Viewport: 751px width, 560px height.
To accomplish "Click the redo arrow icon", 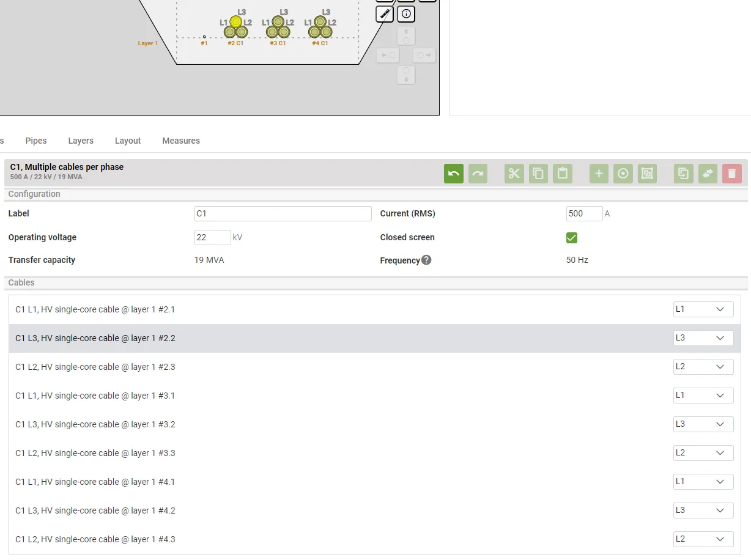I will pyautogui.click(x=478, y=174).
